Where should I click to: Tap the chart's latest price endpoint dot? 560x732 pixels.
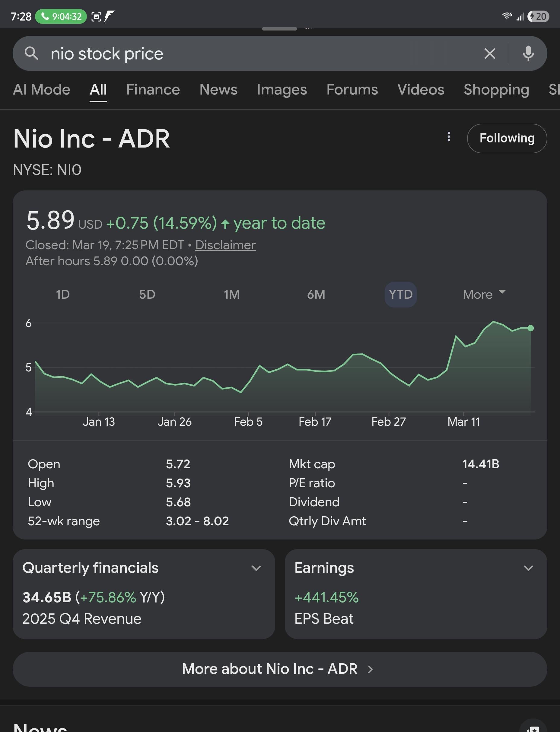530,328
